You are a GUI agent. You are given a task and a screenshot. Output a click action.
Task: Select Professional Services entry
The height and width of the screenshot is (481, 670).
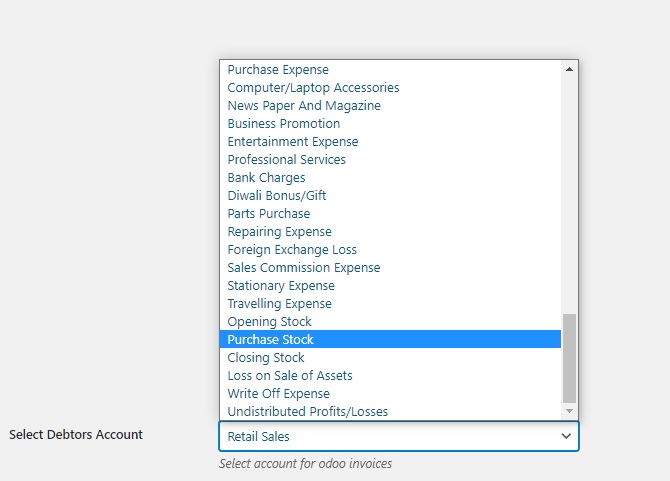point(390,159)
